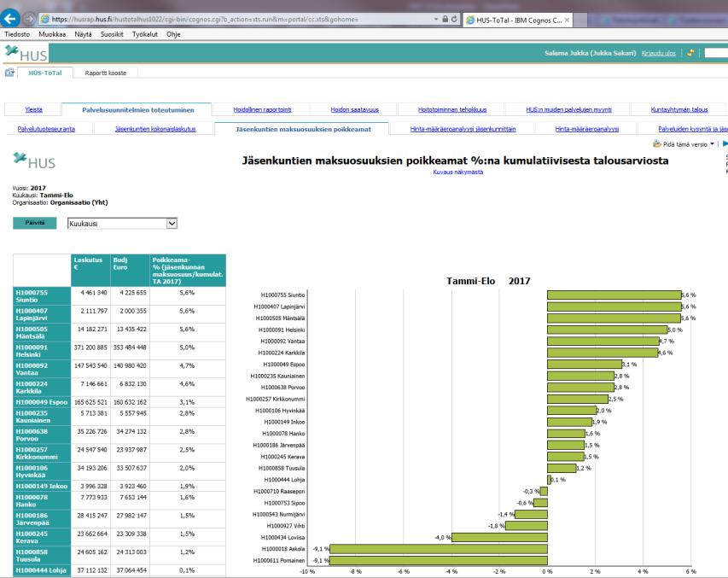Close the HUS-ToTal IBM Cognos browser tab
This screenshot has height=578, width=728.
(567, 20)
